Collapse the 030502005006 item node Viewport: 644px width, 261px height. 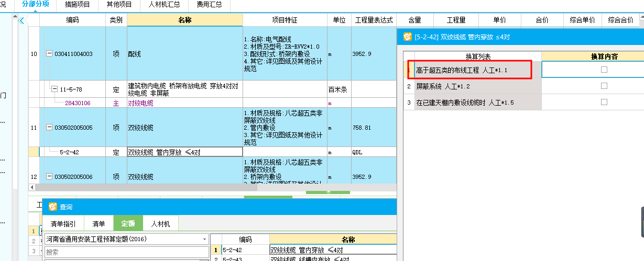[x=49, y=177]
